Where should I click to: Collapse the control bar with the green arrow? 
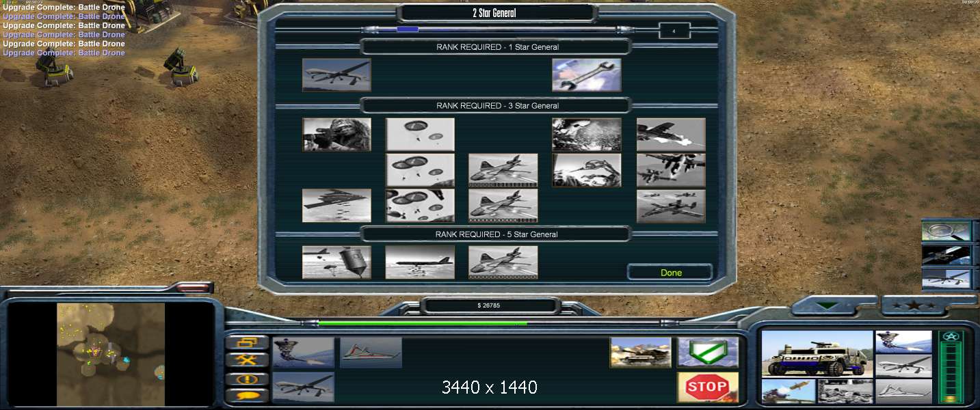(828, 305)
